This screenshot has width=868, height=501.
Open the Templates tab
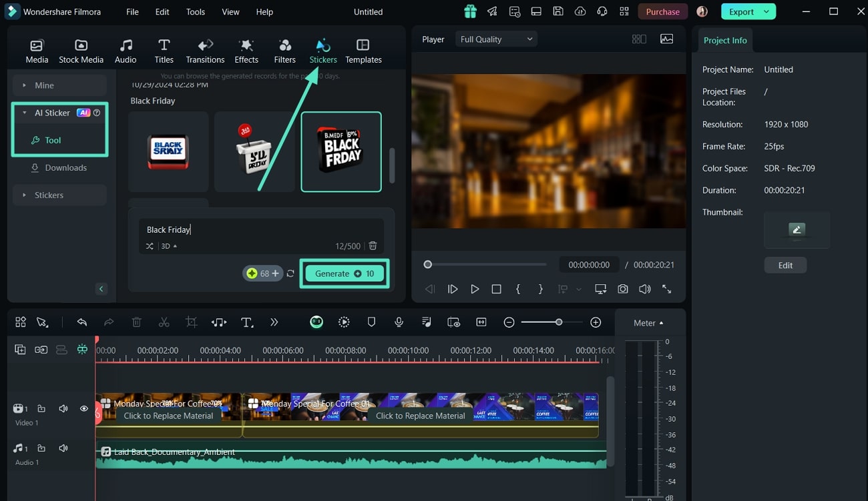pos(363,51)
